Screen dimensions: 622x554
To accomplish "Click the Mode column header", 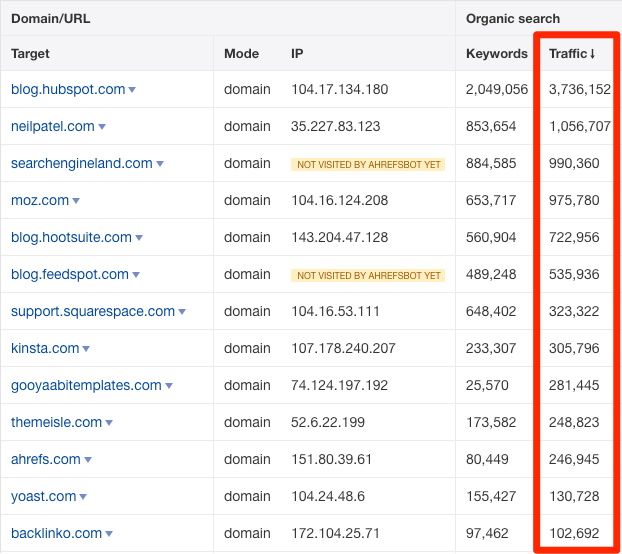I will (x=241, y=53).
